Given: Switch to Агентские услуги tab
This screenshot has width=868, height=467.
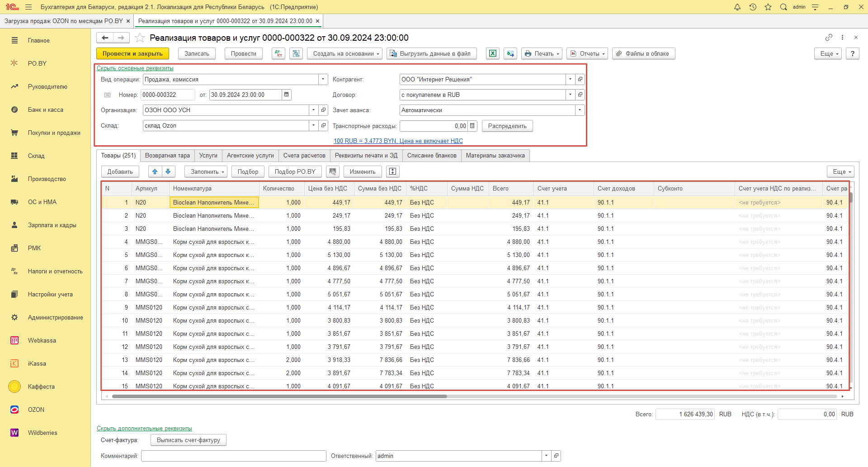Looking at the screenshot, I should (x=250, y=155).
